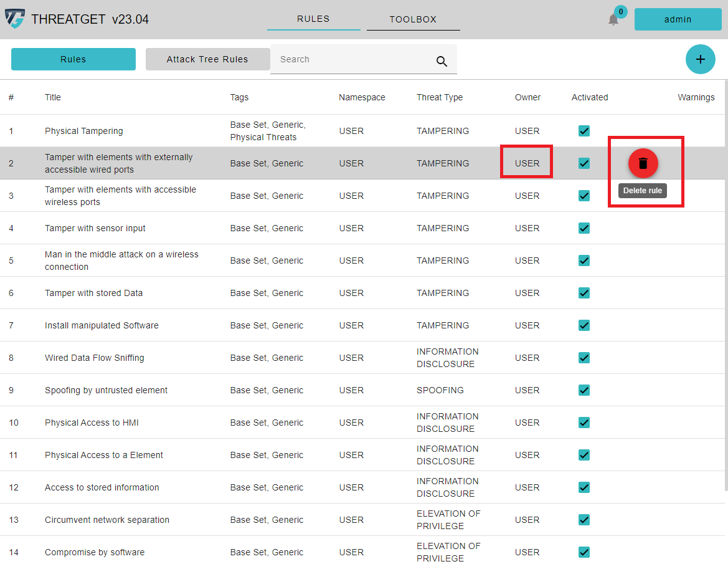Uncheck Activated for Physical Tampering rule
The height and width of the screenshot is (564, 728).
pyautogui.click(x=584, y=131)
